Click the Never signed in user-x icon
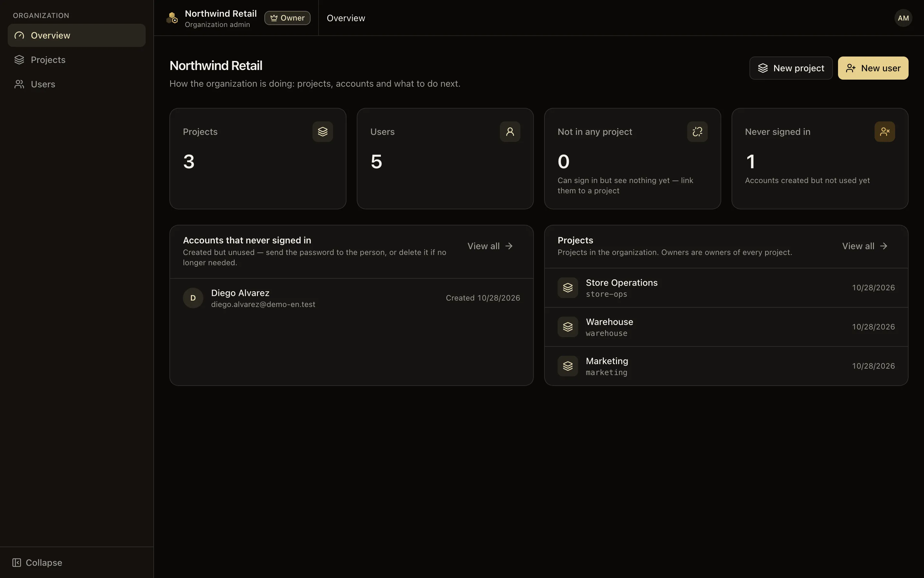Viewport: 924px width, 578px height. pyautogui.click(x=885, y=132)
